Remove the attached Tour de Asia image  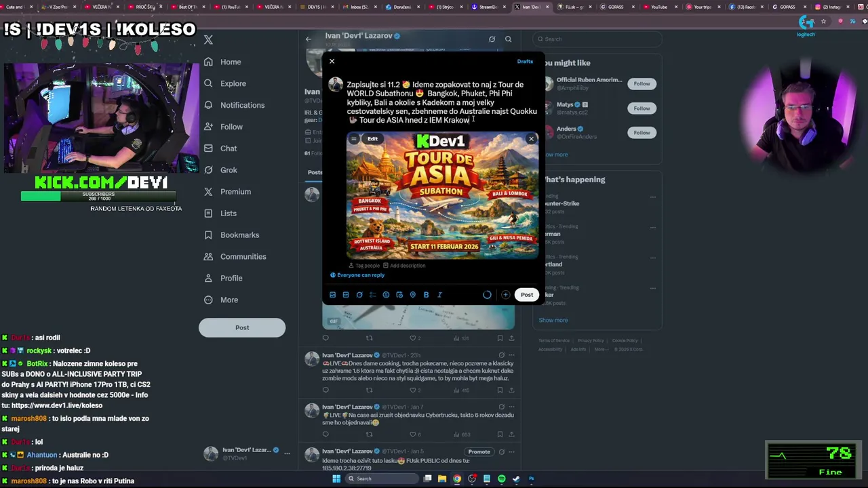pos(531,139)
